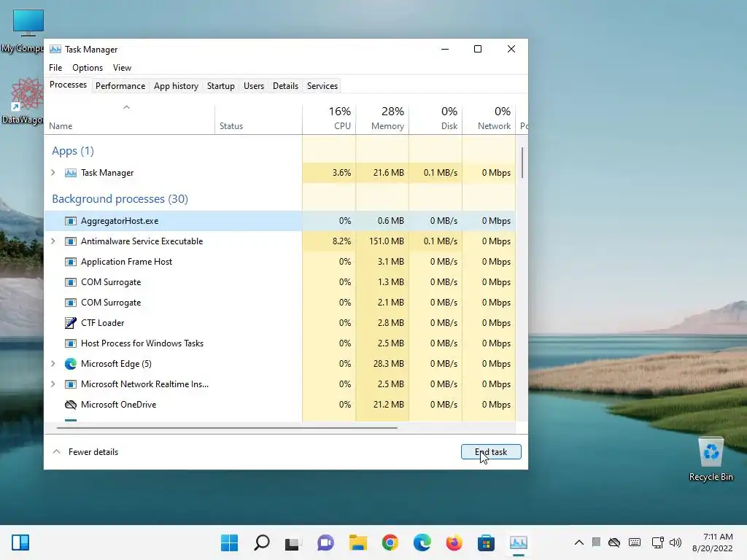Screen dimensions: 747x560
Task: Open the View menu
Action: (x=122, y=68)
